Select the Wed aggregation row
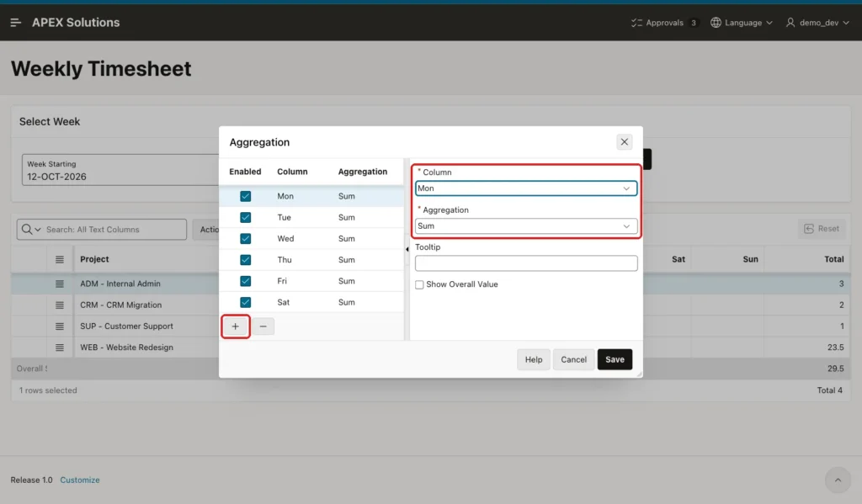The width and height of the screenshot is (862, 504). (311, 238)
